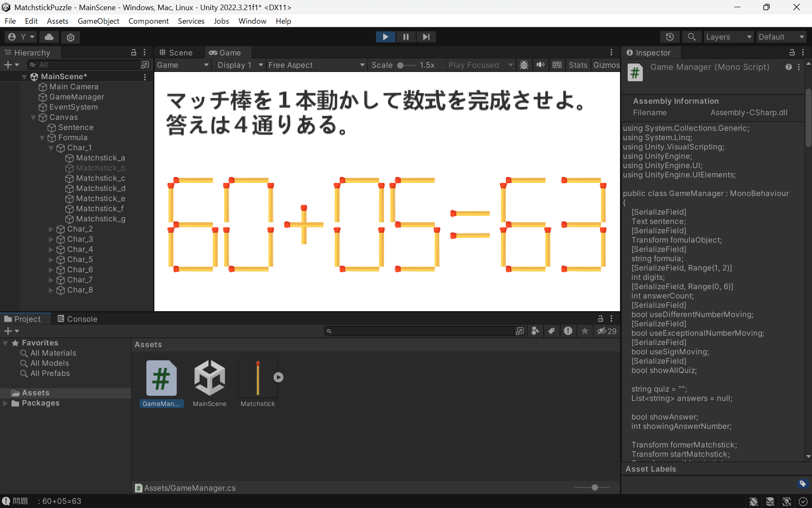Open the Free Aspect dropdown
The image size is (812, 508).
click(x=316, y=65)
